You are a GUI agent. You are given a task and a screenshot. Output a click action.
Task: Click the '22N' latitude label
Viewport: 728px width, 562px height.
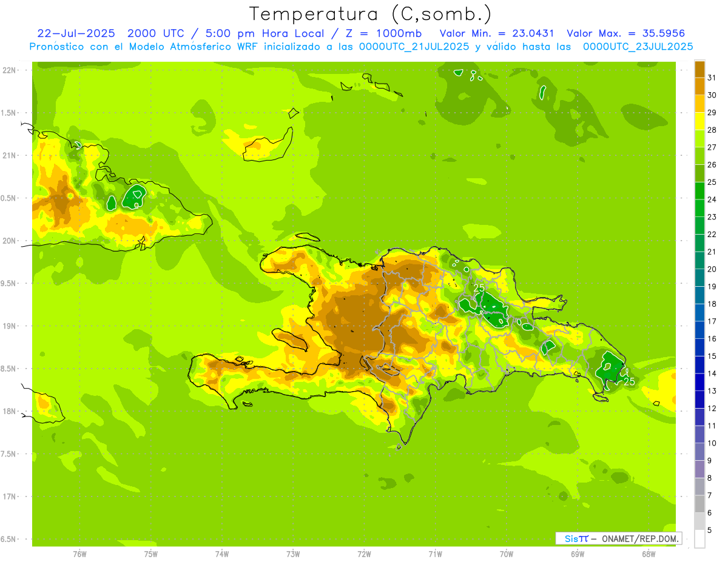point(10,70)
